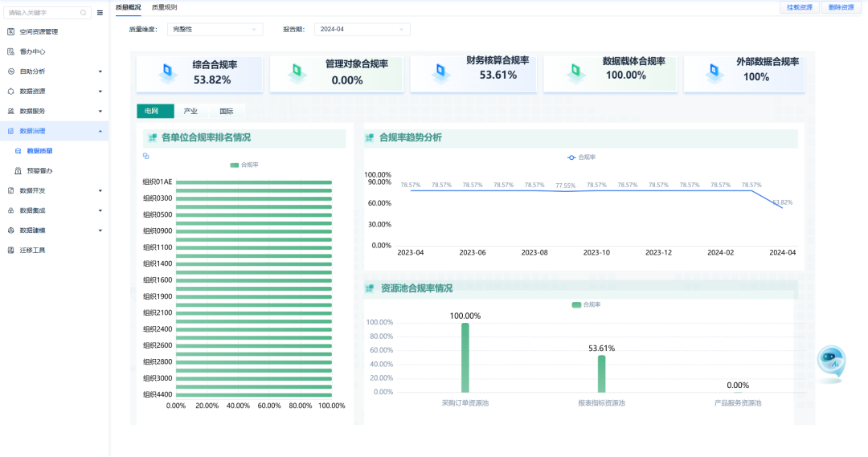
Task: Expand the 自助分析 menu arrow
Action: (x=100, y=71)
